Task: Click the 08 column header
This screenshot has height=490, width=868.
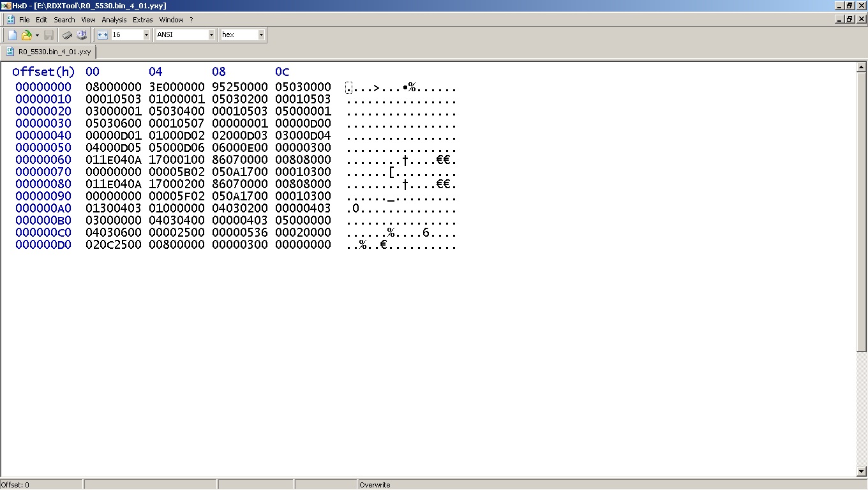Action: tap(219, 71)
